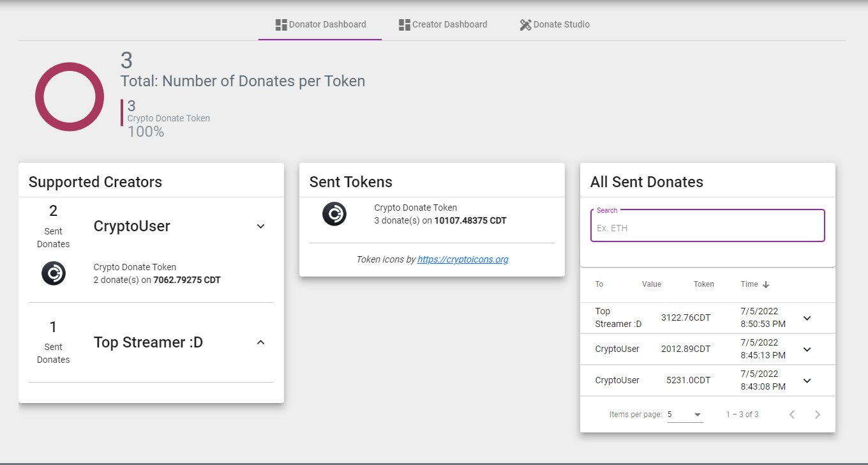868x465 pixels.
Task: Click the Time column sort arrow
Action: [x=766, y=284]
